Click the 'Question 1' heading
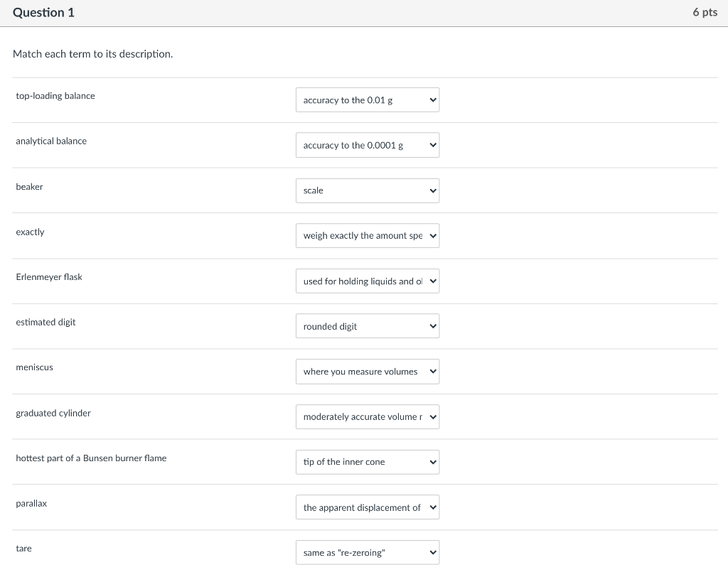Image resolution: width=728 pixels, height=577 pixels. click(43, 13)
